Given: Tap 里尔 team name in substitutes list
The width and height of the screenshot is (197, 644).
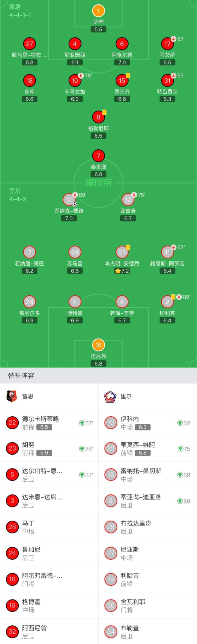Looking at the screenshot, I should (x=126, y=396).
